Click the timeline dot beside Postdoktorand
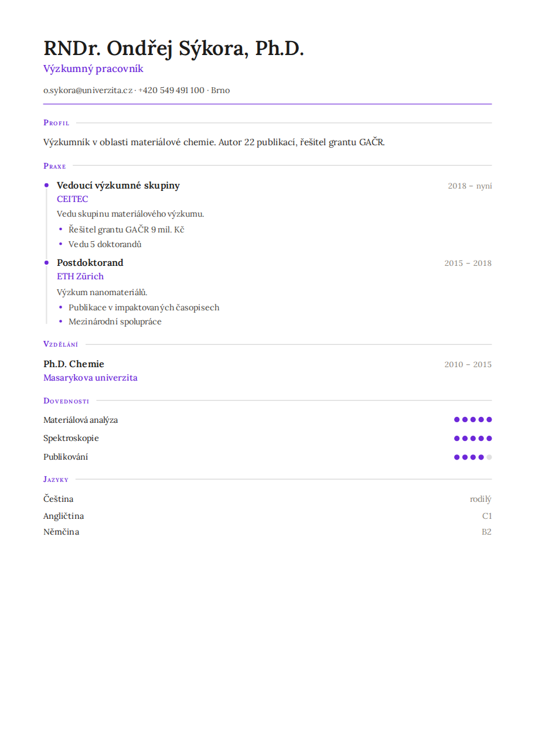 [46, 262]
